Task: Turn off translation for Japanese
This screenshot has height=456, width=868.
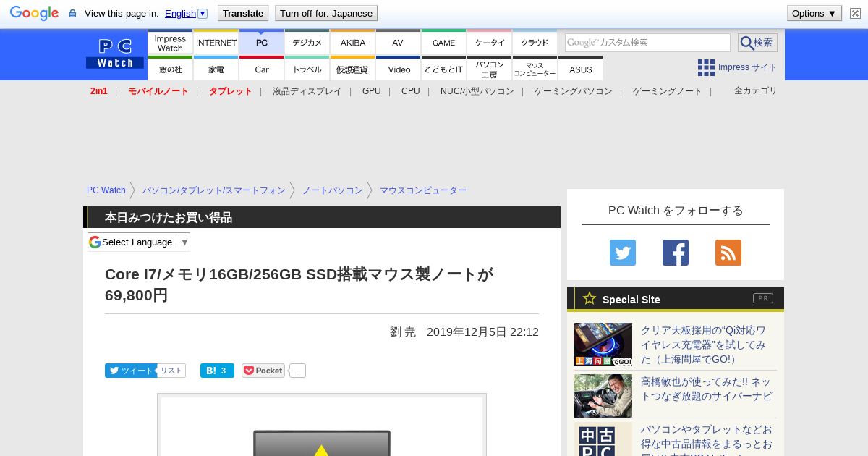Action: pos(326,13)
